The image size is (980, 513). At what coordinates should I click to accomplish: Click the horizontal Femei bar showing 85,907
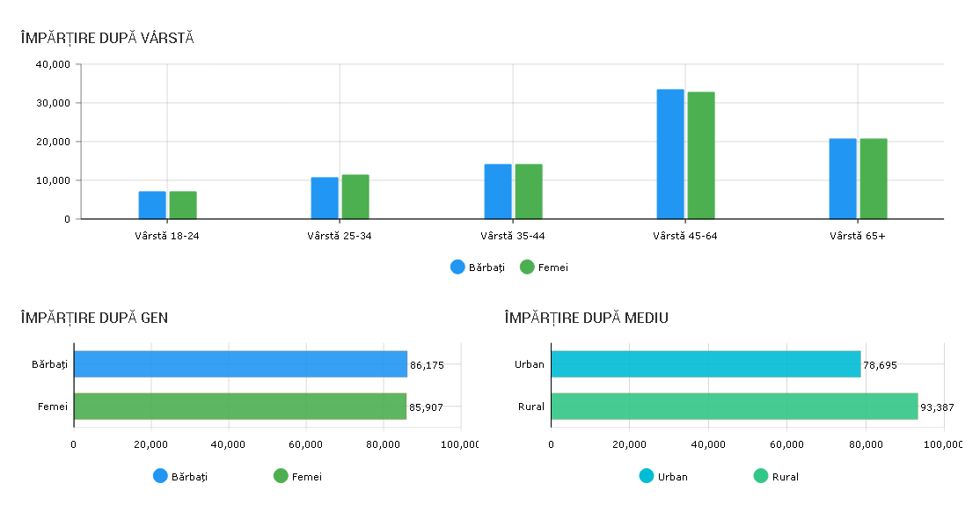(240, 406)
